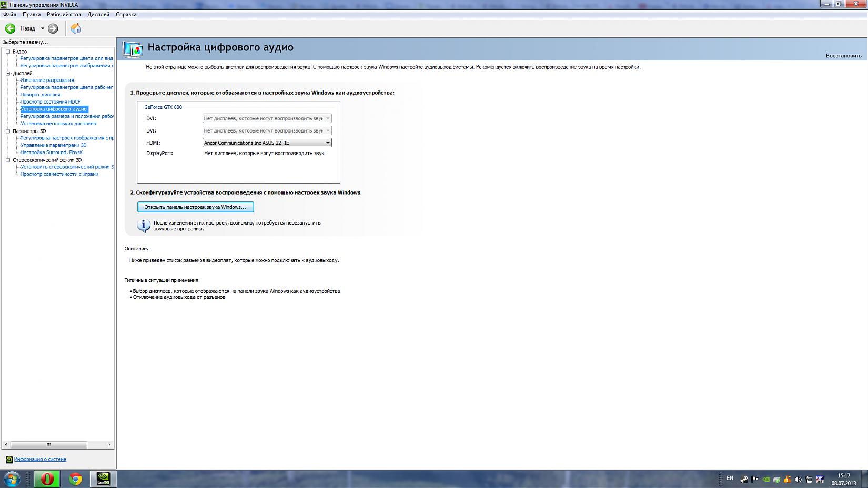
Task: Open the Справка menu
Action: coord(126,14)
